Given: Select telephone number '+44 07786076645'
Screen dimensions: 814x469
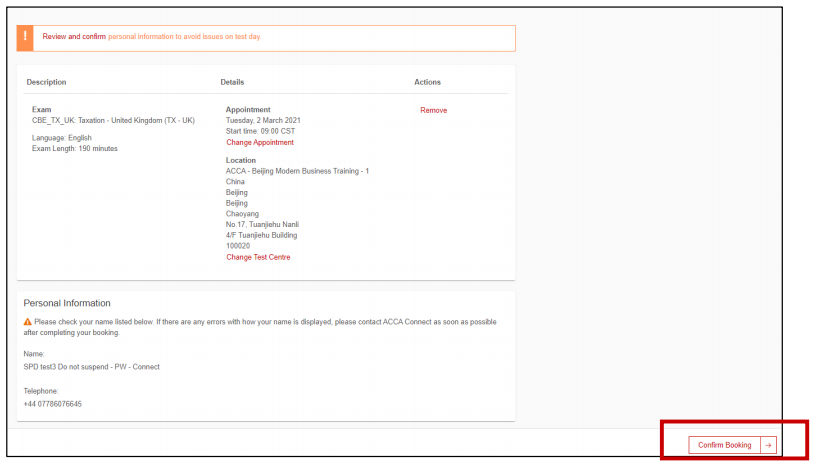Looking at the screenshot, I should (52, 404).
